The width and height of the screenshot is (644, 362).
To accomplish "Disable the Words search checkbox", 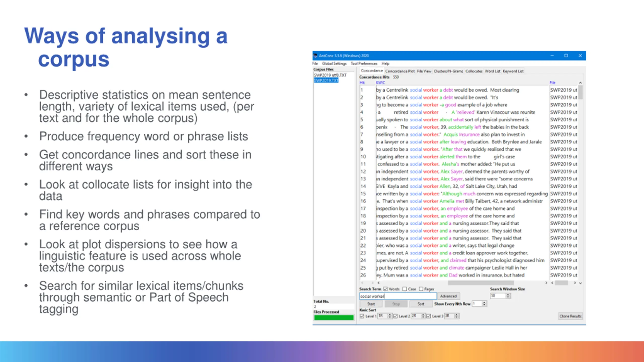I will pyautogui.click(x=386, y=289).
